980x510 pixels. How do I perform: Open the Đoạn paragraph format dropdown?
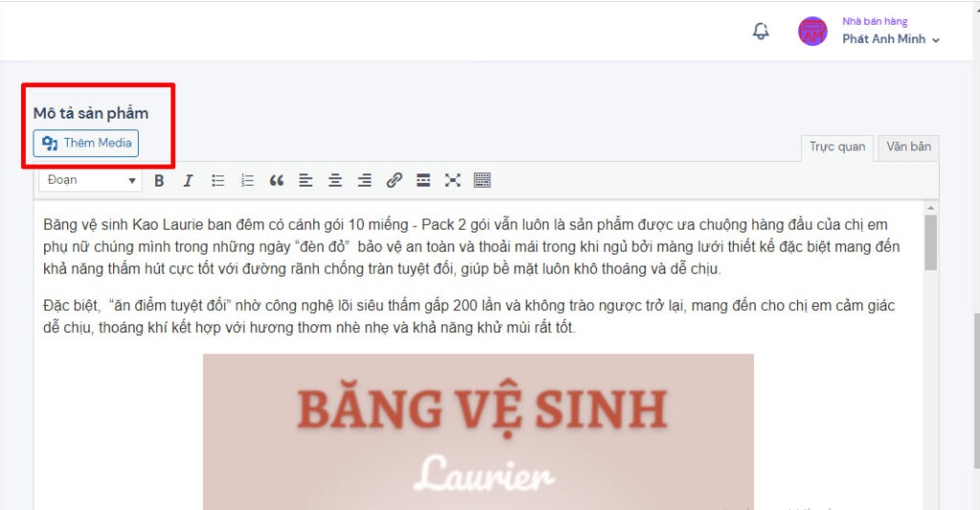coord(91,180)
